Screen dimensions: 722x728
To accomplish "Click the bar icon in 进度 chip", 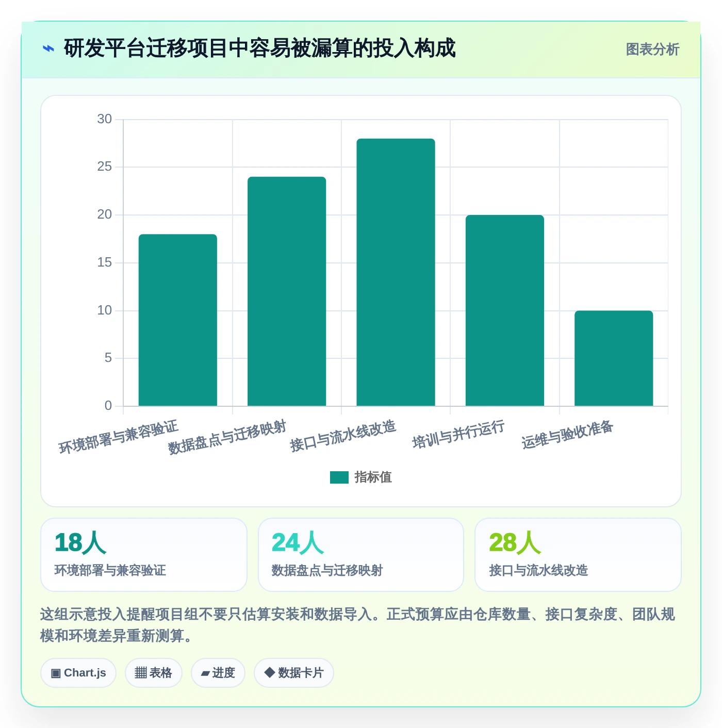I will [x=205, y=673].
